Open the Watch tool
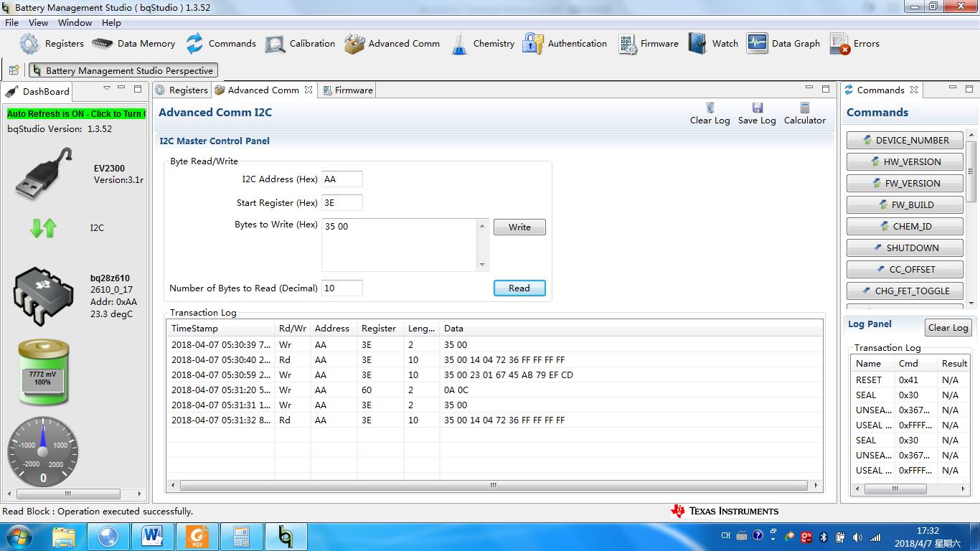This screenshot has width=980, height=551. click(713, 44)
